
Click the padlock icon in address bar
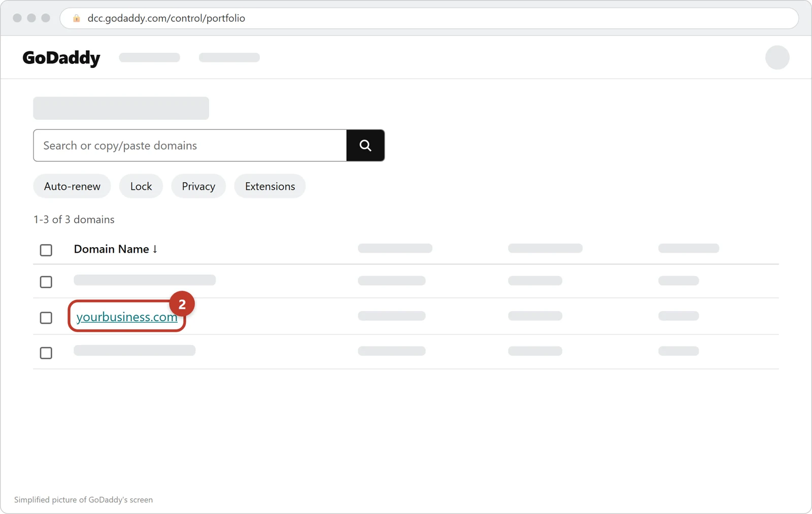pos(77,18)
